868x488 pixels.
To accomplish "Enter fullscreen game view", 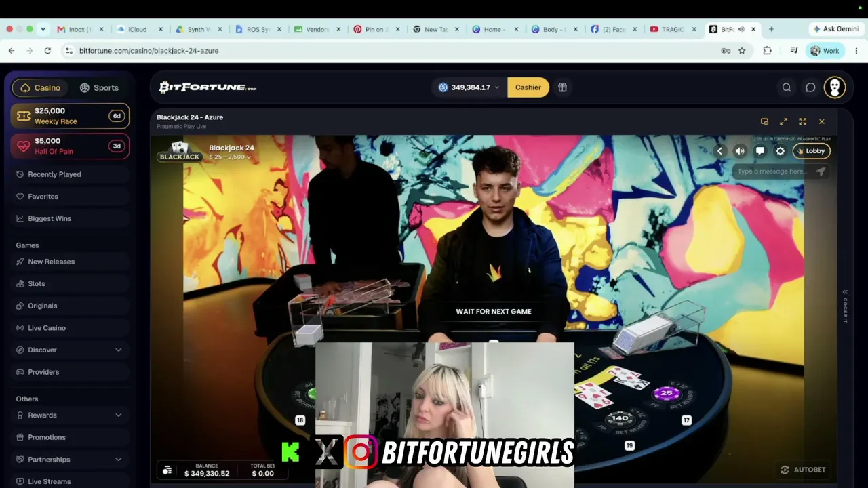I will tap(802, 121).
